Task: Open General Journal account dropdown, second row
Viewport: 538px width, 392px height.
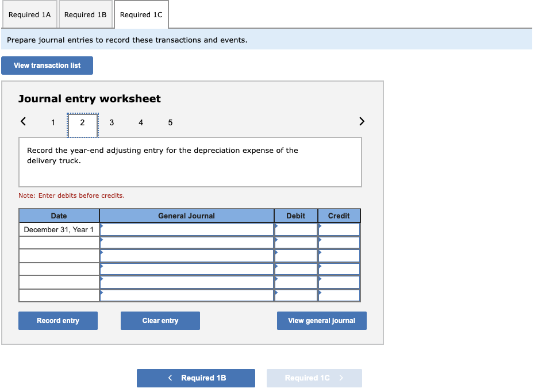Action: [187, 243]
